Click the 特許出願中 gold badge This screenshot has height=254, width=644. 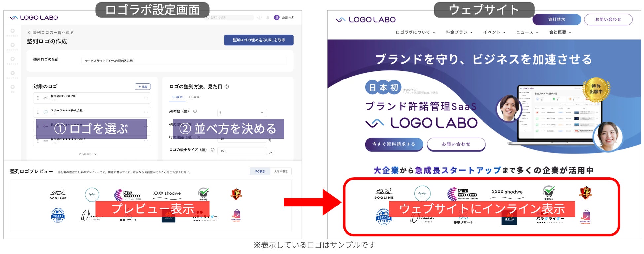(x=596, y=89)
